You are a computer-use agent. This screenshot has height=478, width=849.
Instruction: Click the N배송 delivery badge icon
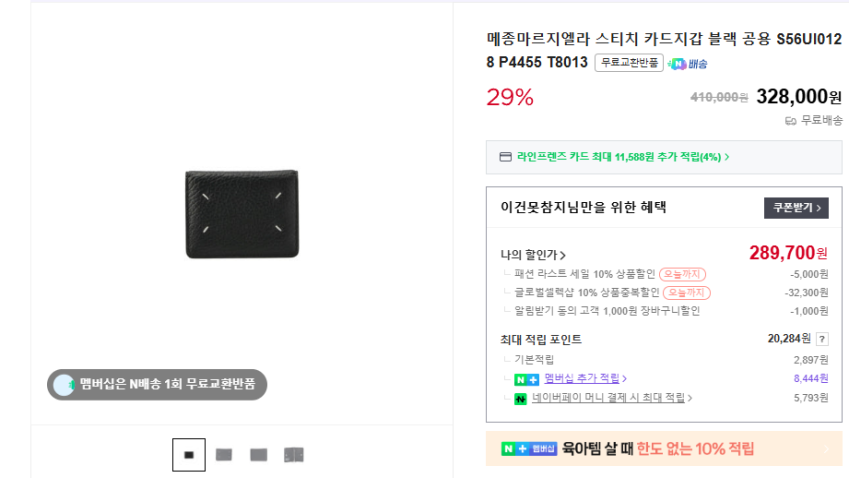(687, 63)
